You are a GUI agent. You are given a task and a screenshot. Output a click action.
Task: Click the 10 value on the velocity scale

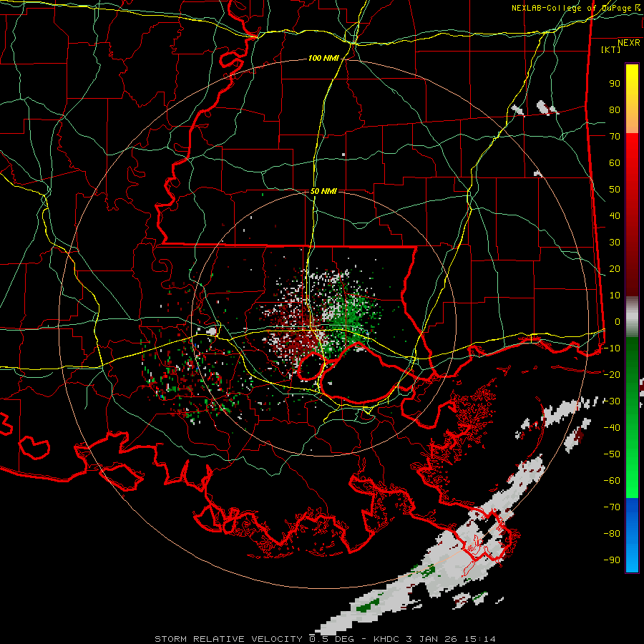pyautogui.click(x=615, y=296)
